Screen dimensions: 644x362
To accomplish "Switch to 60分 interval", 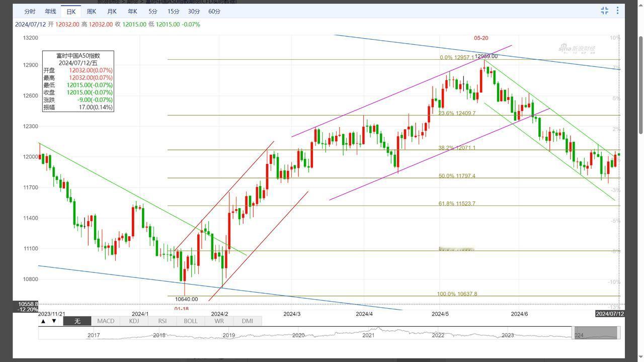I will click(214, 11).
